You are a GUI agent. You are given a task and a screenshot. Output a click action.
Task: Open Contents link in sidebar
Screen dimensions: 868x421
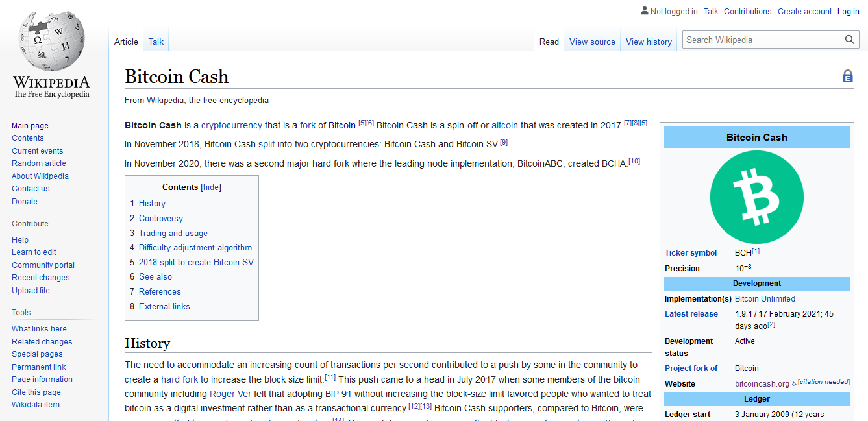(28, 138)
